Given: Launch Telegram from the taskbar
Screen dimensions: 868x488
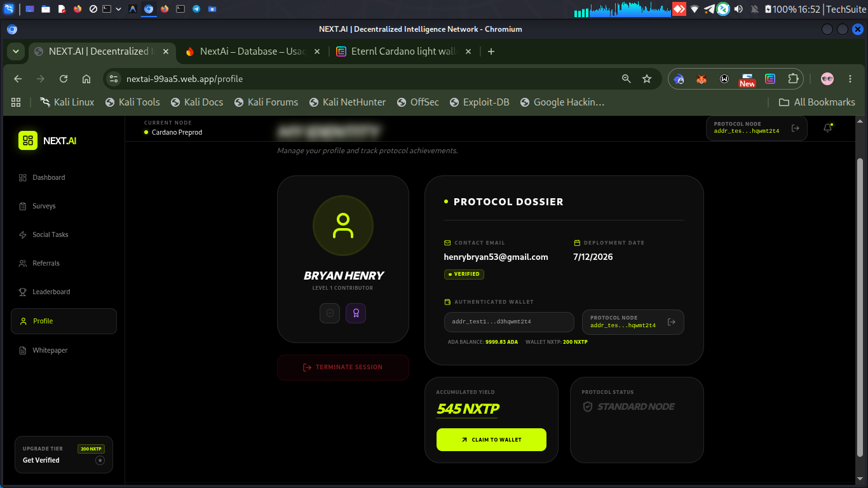Looking at the screenshot, I should point(196,9).
